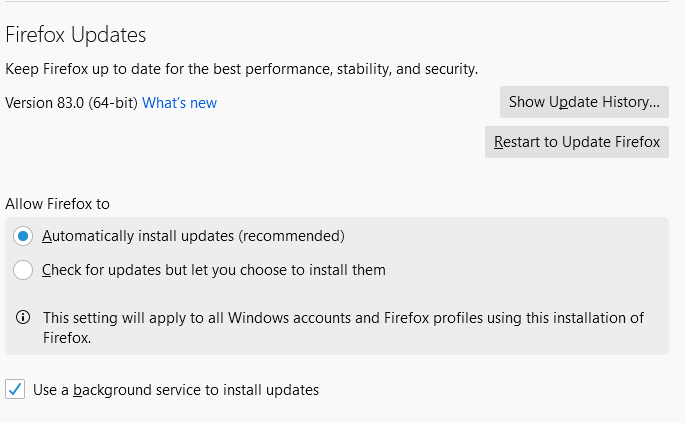Click the notice about Windows accounts and profiles
685x423 pixels.
click(343, 327)
